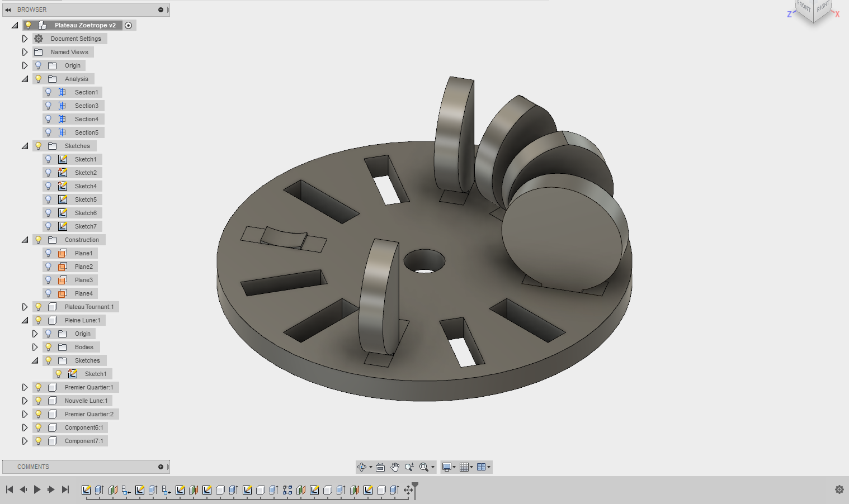849x504 pixels.
Task: Toggle Sketch2 visibility bulb
Action: coord(49,173)
